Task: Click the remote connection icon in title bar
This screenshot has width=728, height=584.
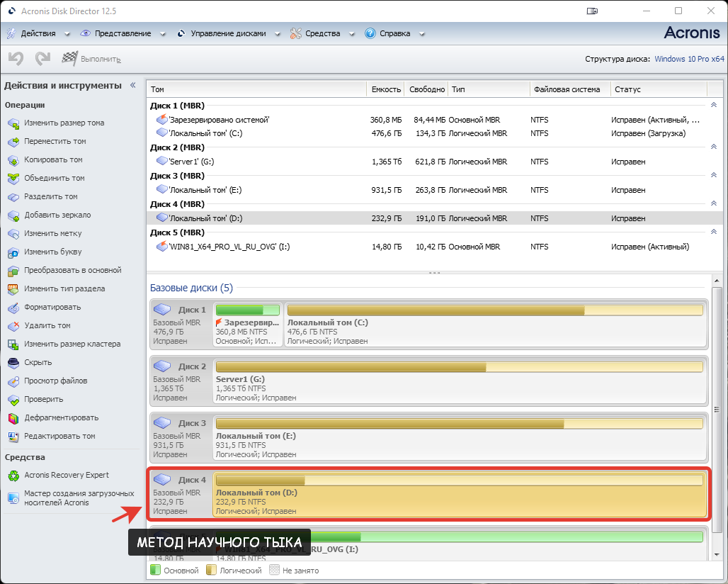Action: point(592,11)
